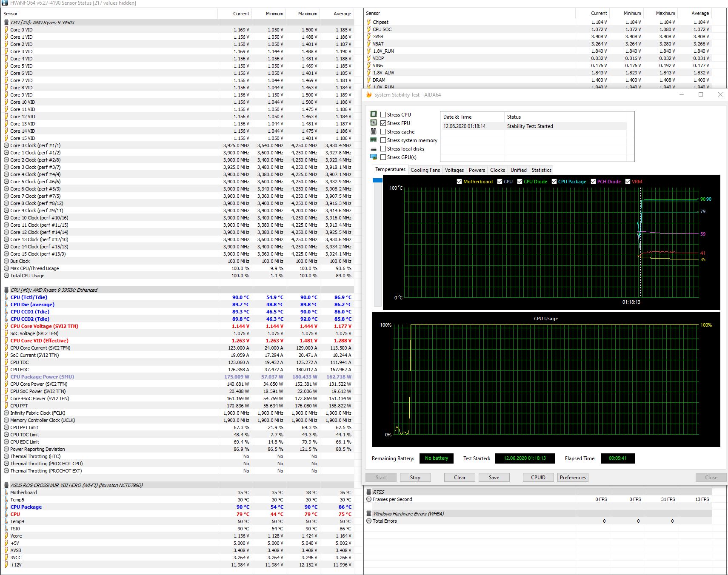The image size is (728, 575).
Task: Click the percent icon next to Stress FPU
Action: pyautogui.click(x=374, y=123)
